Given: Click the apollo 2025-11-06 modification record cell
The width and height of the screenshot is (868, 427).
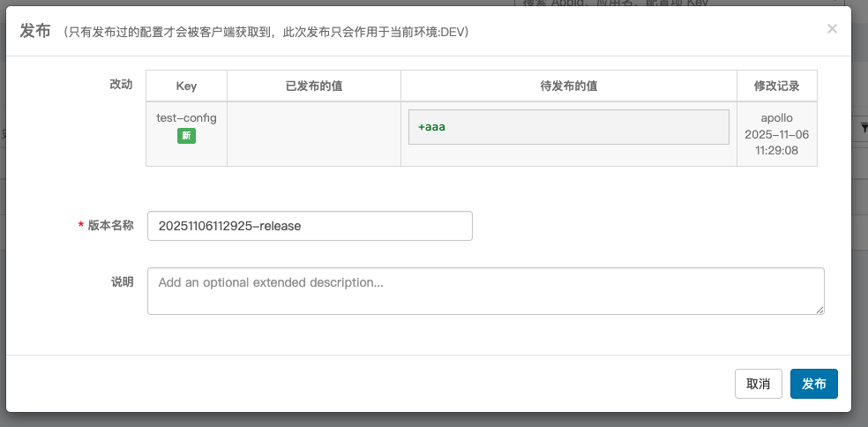Looking at the screenshot, I should pos(776,133).
